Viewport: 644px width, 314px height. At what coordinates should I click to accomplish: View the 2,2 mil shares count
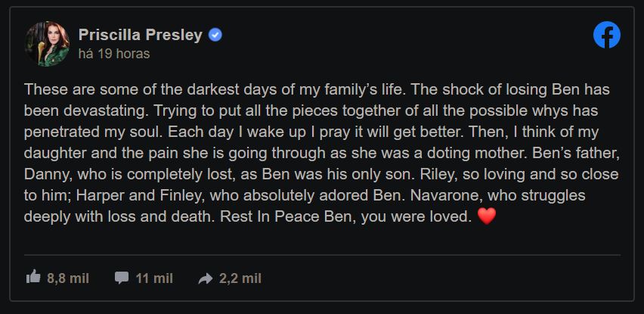coord(240,278)
